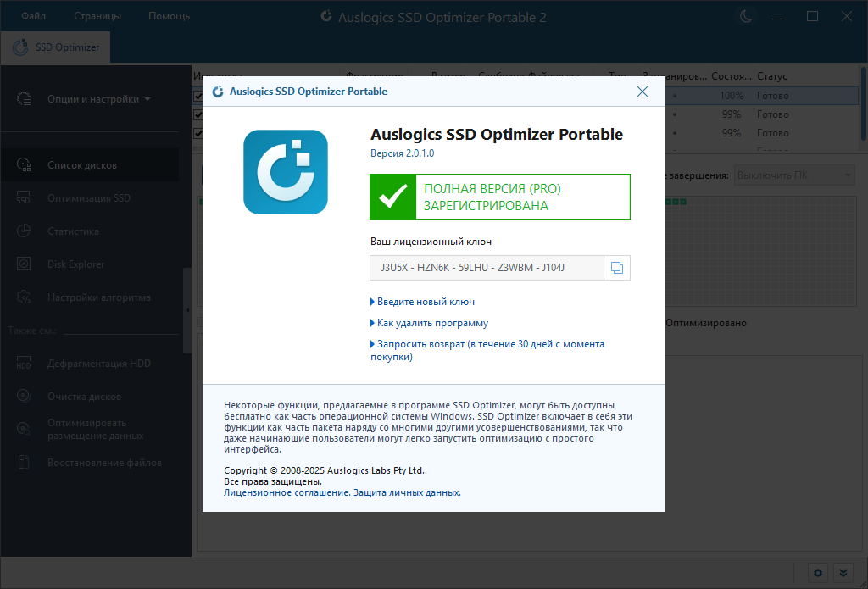Click the green checkmark registration badge
Viewport: 868px width, 589px height.
click(393, 197)
